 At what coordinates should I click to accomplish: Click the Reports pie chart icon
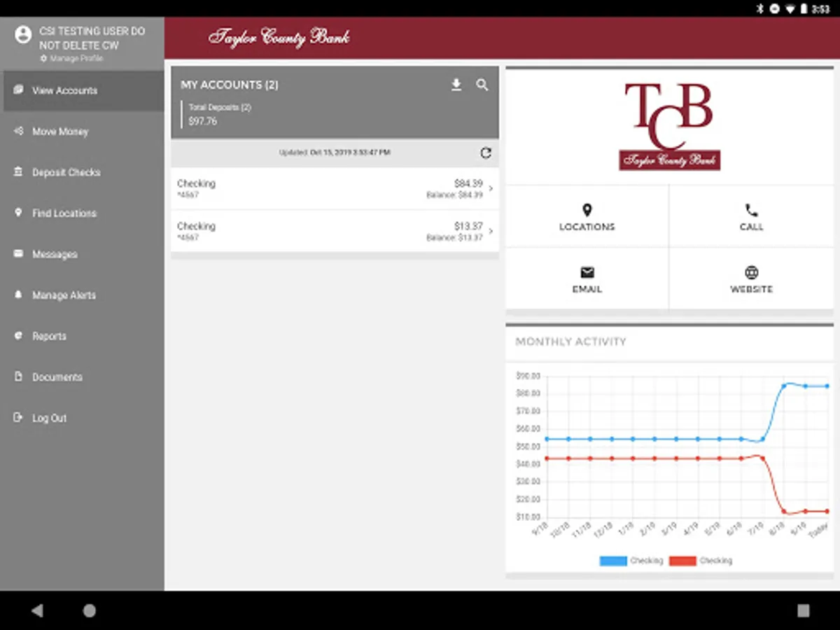18,336
